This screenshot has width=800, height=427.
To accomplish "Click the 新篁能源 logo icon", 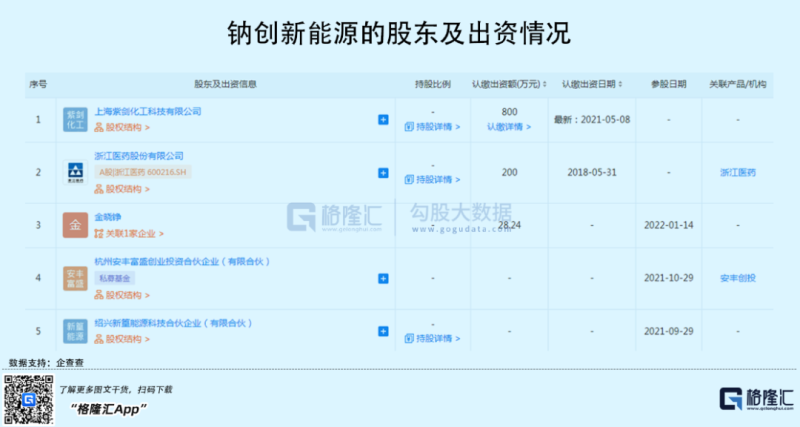I will coord(75,331).
